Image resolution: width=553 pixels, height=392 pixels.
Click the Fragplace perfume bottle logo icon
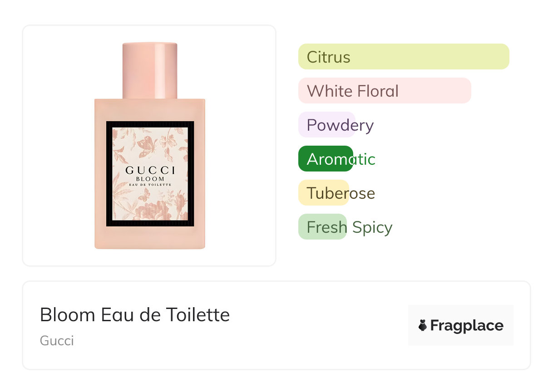423,325
